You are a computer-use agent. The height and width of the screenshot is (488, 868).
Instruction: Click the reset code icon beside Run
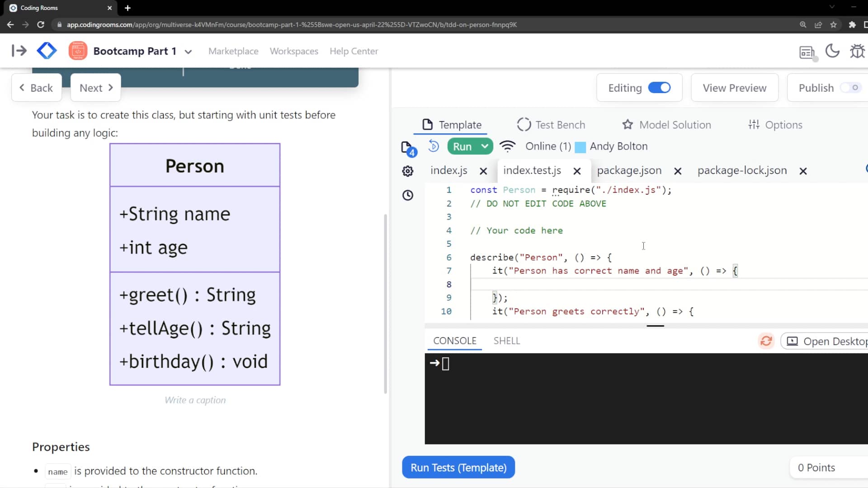pyautogui.click(x=434, y=146)
